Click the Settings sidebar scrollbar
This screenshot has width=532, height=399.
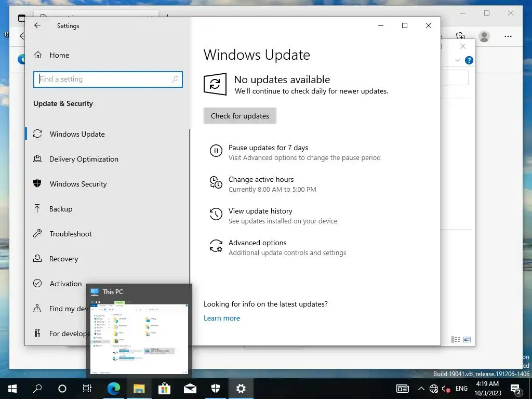tap(190, 207)
